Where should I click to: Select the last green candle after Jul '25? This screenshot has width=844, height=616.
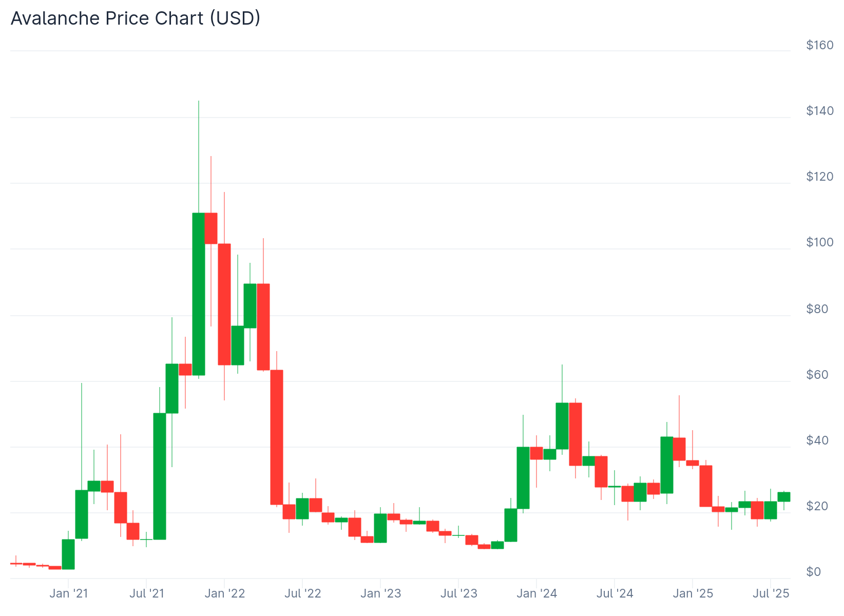[784, 497]
